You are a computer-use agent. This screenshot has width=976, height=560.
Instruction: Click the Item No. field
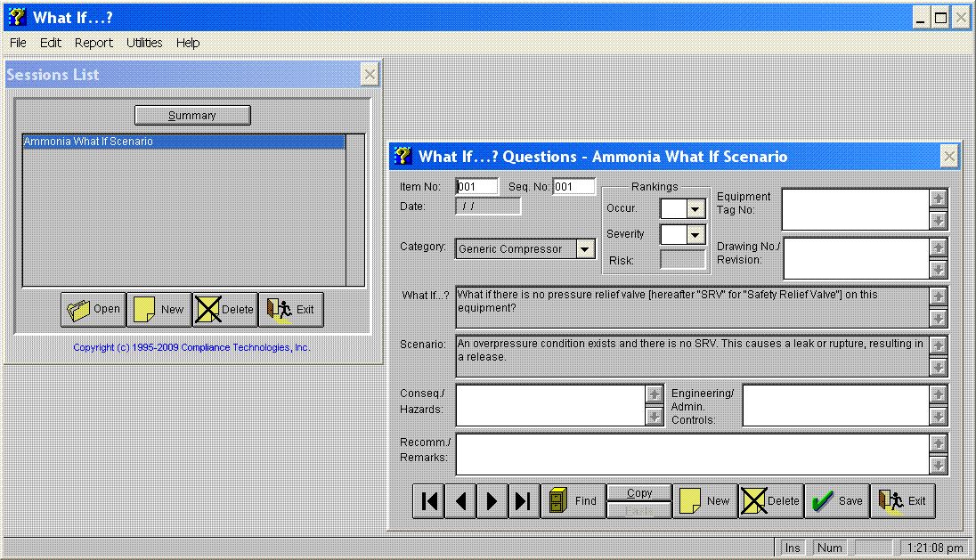tap(477, 187)
